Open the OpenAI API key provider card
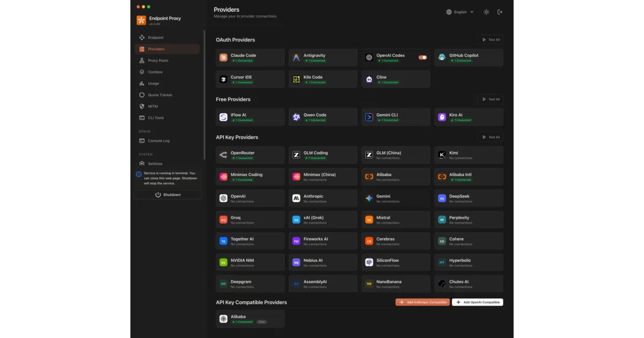 (x=250, y=199)
